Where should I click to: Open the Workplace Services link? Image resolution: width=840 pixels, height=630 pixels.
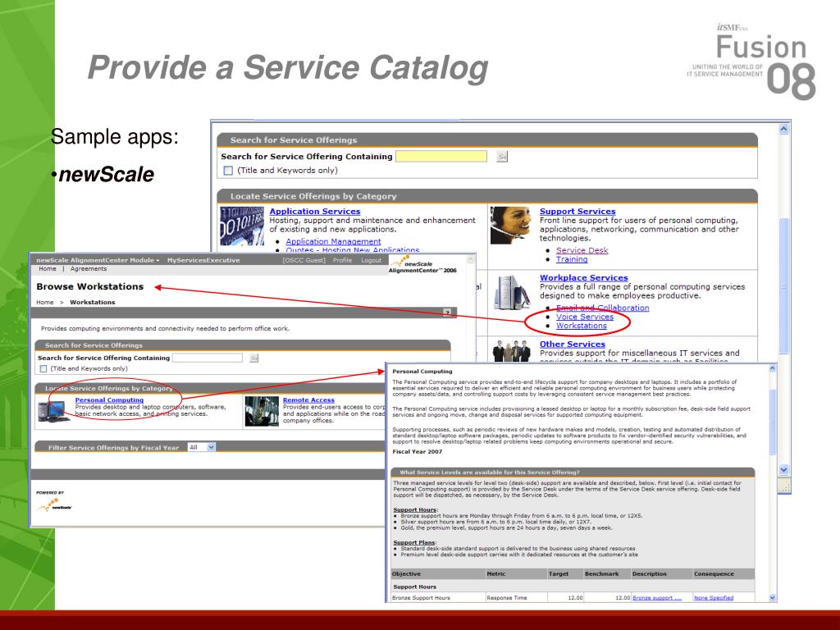pos(584,277)
